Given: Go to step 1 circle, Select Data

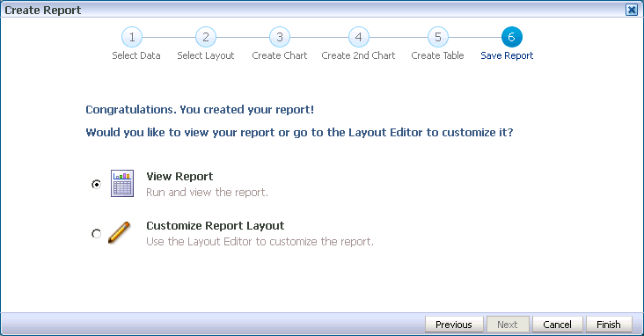Looking at the screenshot, I should pyautogui.click(x=132, y=37).
